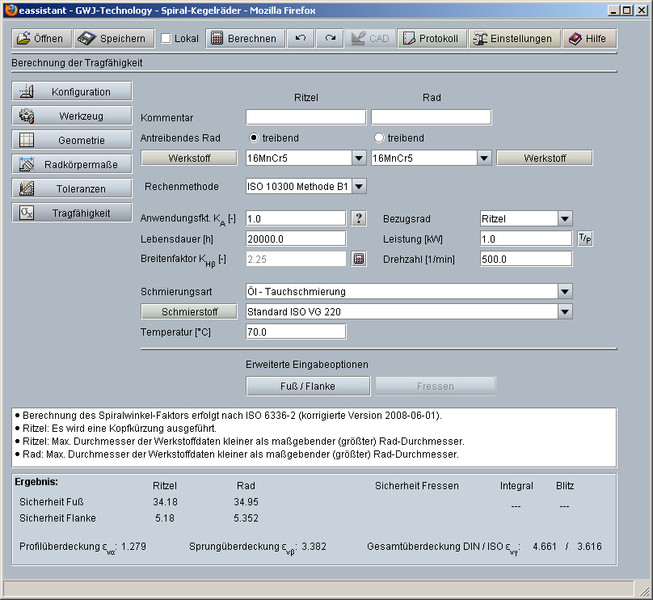Open the Protokoll report
The image size is (653, 600).
pos(431,39)
